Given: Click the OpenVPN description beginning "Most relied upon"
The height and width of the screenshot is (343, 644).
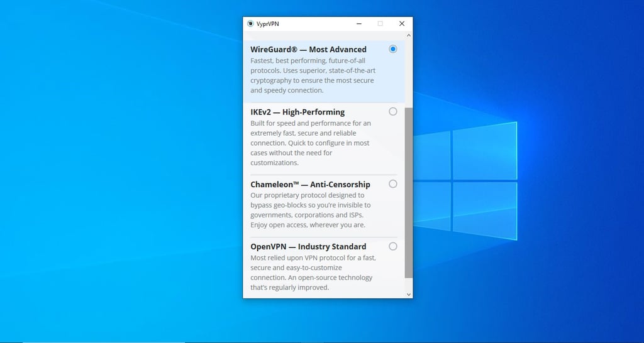Looking at the screenshot, I should [313, 273].
